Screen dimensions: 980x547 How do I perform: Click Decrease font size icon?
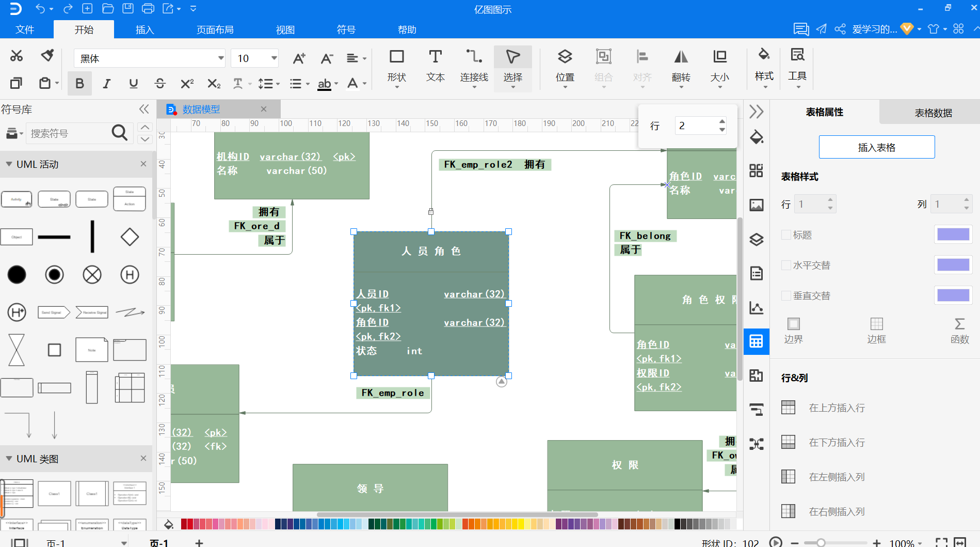click(x=327, y=58)
